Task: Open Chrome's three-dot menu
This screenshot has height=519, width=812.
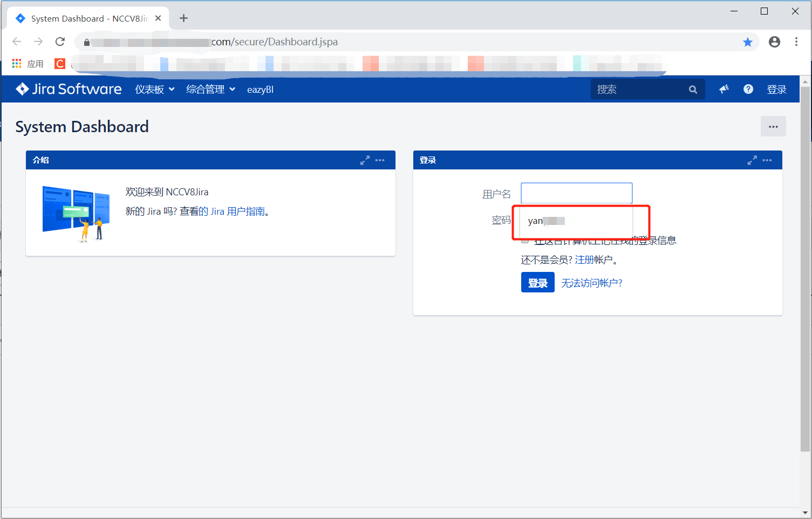Action: [796, 42]
